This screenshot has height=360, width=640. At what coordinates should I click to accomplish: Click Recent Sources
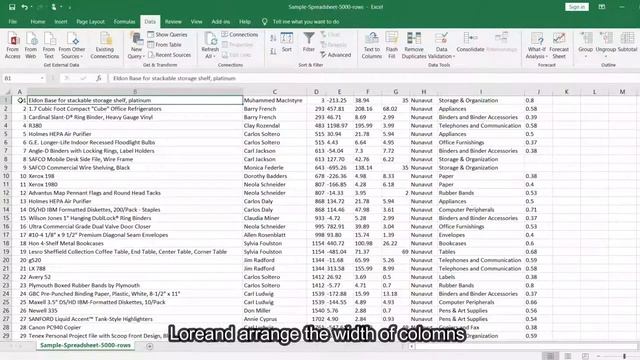pyautogui.click(x=169, y=55)
